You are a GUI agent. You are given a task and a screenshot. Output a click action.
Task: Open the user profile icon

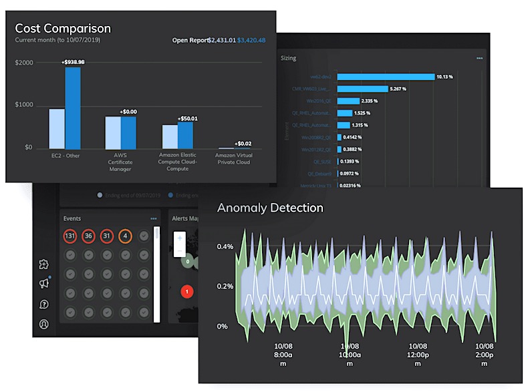click(x=44, y=325)
